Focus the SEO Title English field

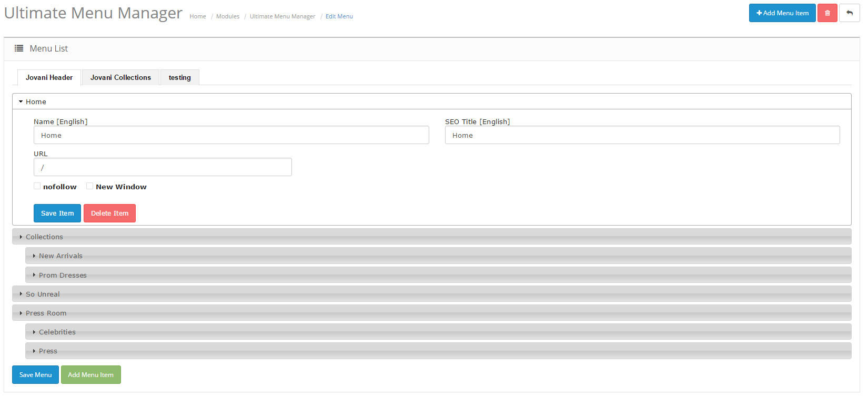[x=642, y=135]
